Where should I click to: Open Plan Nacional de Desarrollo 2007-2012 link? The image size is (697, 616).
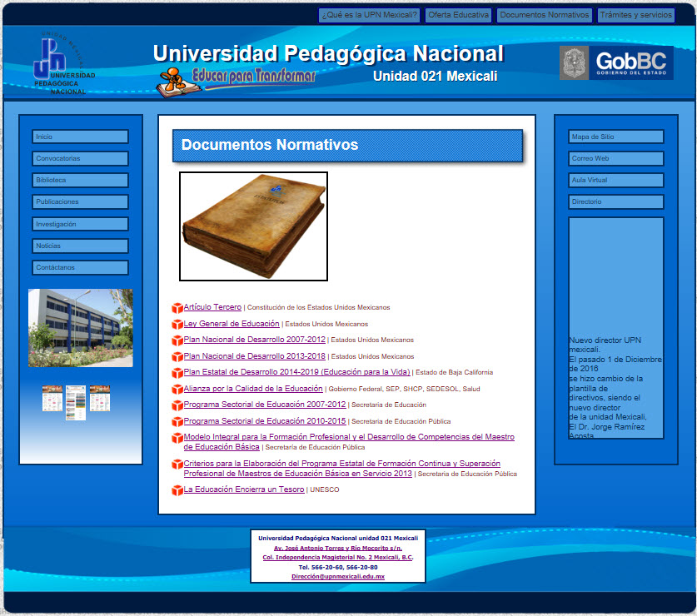[x=255, y=340]
